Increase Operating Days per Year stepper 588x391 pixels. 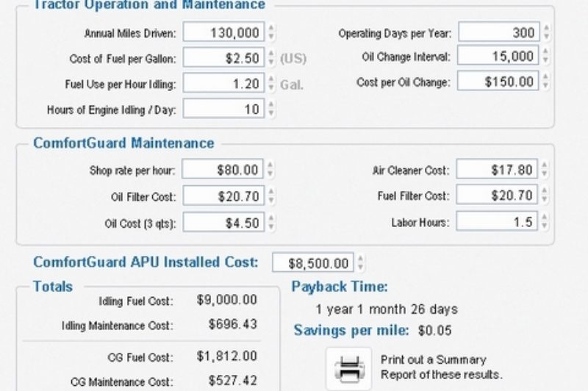pos(546,27)
